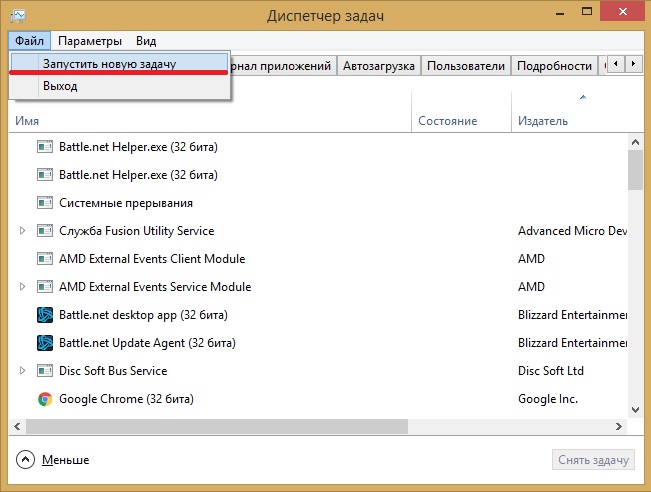Image resolution: width=651 pixels, height=492 pixels.
Task: Click the Disc Soft Bus Service icon
Action: click(x=45, y=371)
